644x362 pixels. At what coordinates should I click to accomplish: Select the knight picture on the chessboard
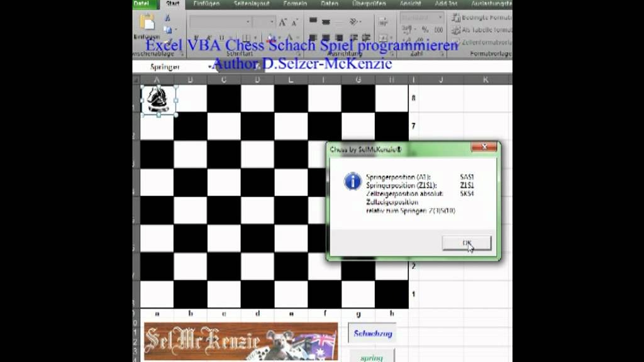tap(158, 100)
